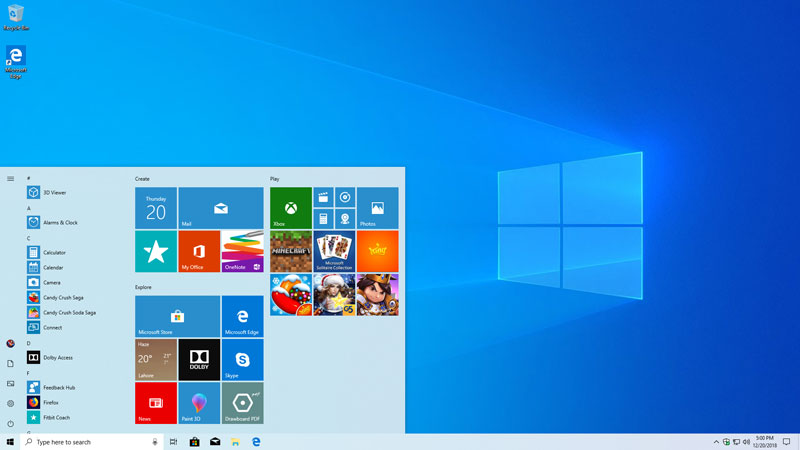
Task: Open Firefox from the app list
Action: pyautogui.click(x=51, y=402)
